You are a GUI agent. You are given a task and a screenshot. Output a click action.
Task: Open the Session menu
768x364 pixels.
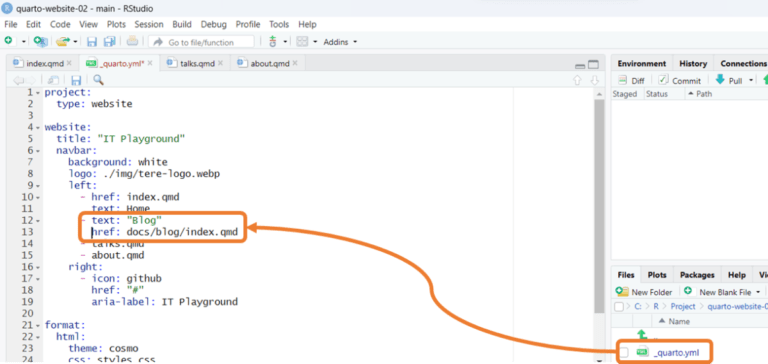pos(149,24)
